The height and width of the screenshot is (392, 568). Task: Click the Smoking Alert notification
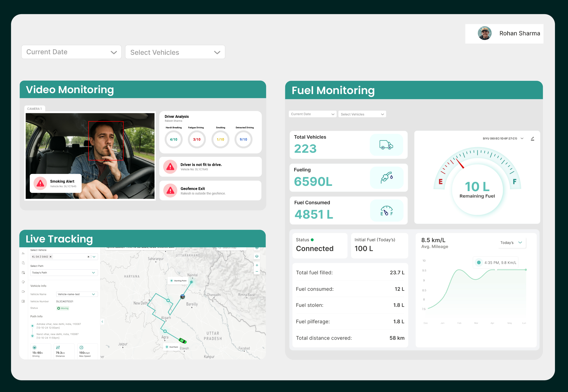[56, 184]
